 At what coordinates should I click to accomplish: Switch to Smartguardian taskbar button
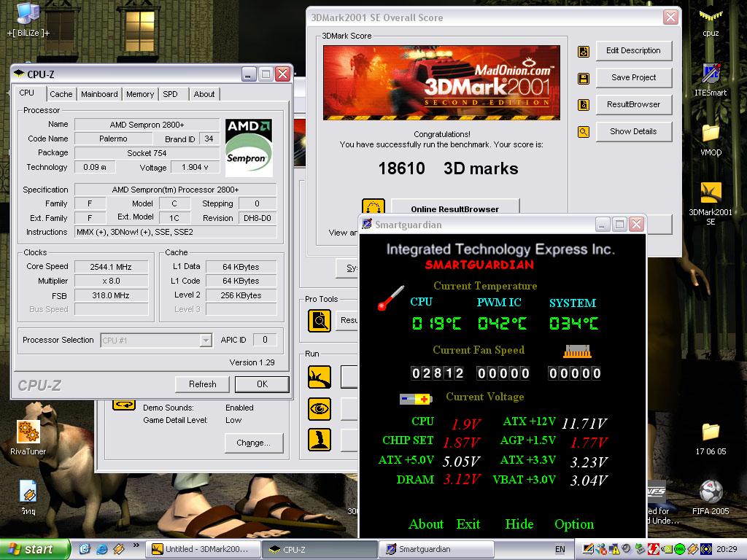436,550
